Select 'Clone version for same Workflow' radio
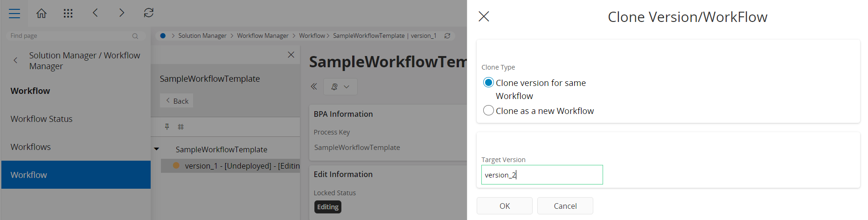The image size is (868, 220). [x=488, y=83]
